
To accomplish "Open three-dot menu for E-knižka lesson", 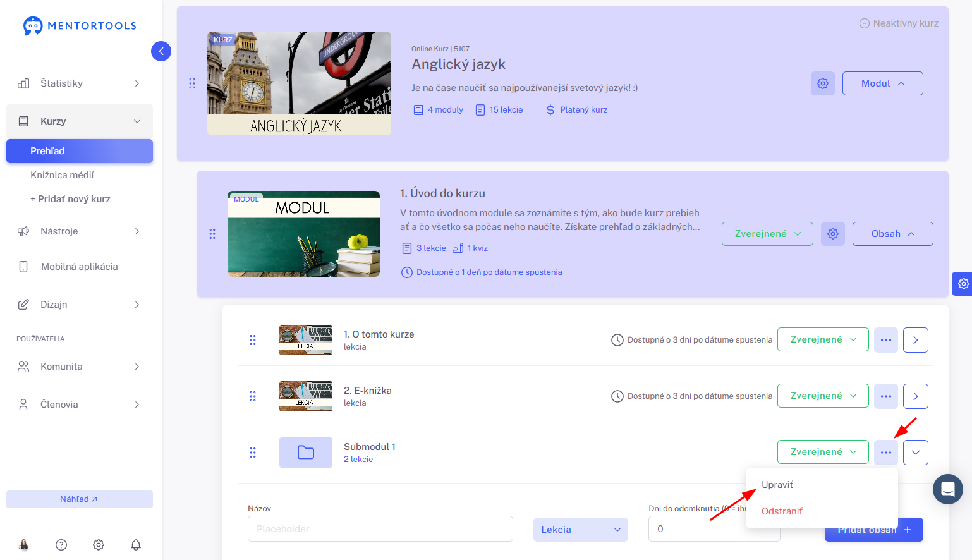I will click(885, 396).
